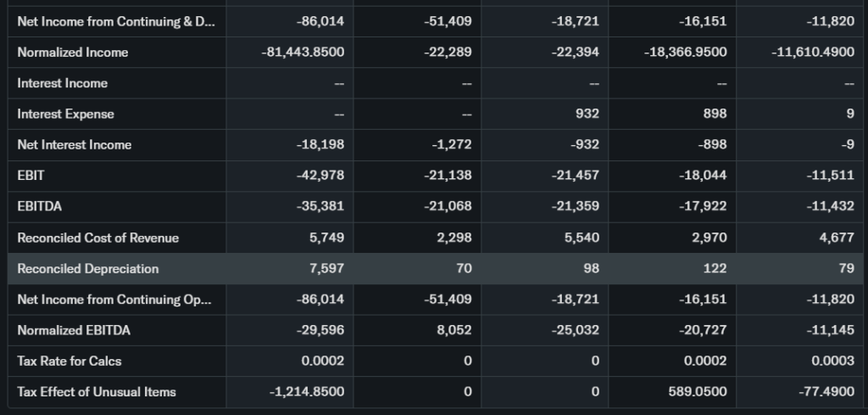
Task: Select the Net Interest Income value -18,198
Action: coord(320,145)
